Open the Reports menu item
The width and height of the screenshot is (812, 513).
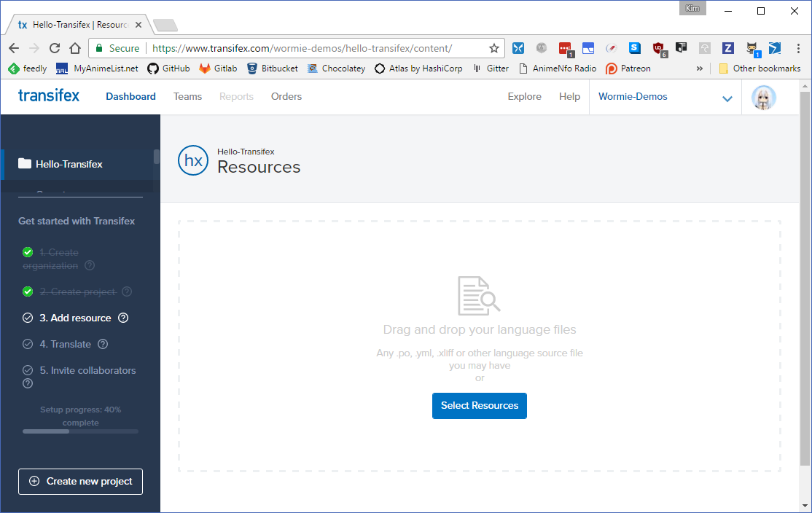(x=236, y=96)
